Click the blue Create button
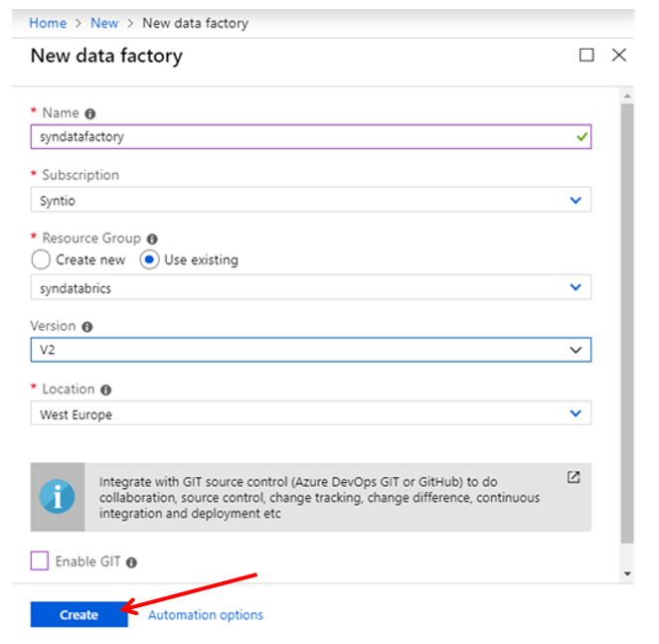This screenshot has width=659, height=644. (79, 614)
